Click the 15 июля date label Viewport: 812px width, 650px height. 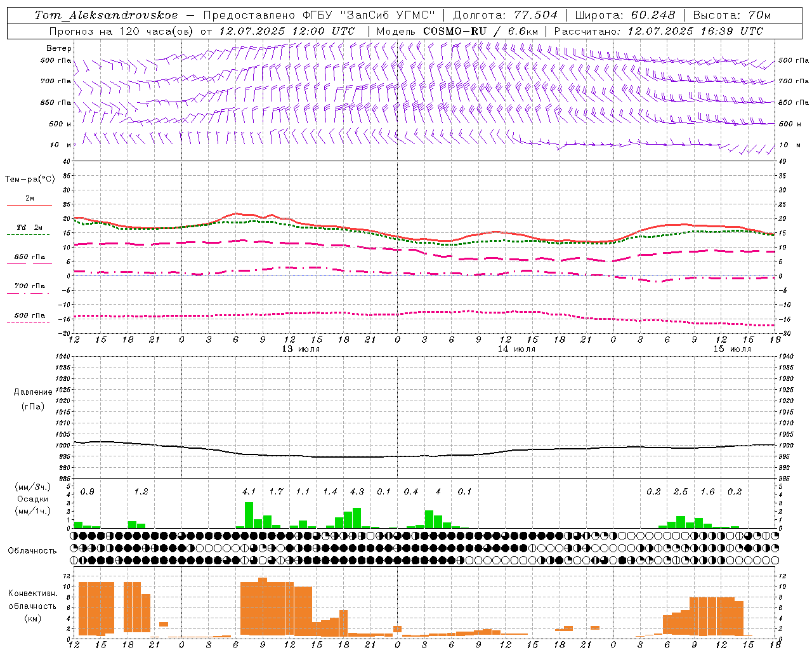pyautogui.click(x=732, y=349)
